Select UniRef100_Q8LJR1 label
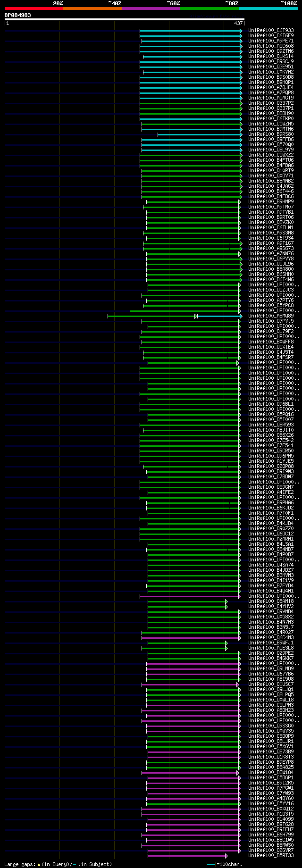302x868 pixels. [x=271, y=742]
